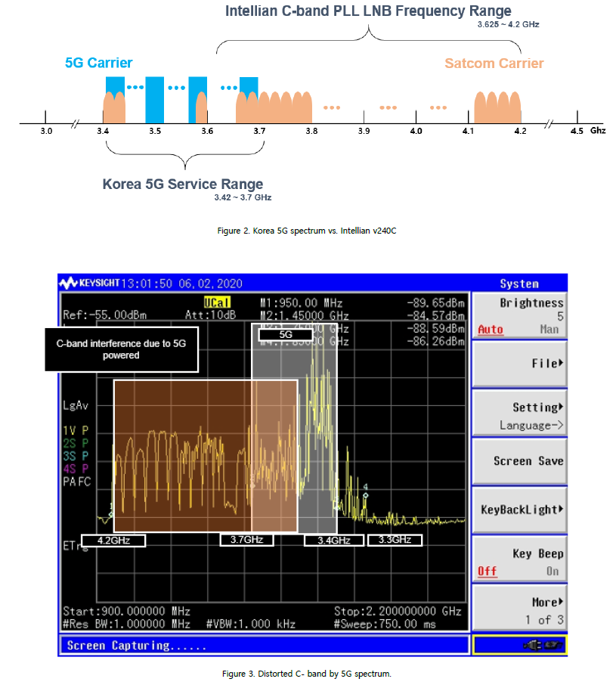This screenshot has width=616, height=685.
Task: Select the 2S P trace label
Action: point(76,443)
